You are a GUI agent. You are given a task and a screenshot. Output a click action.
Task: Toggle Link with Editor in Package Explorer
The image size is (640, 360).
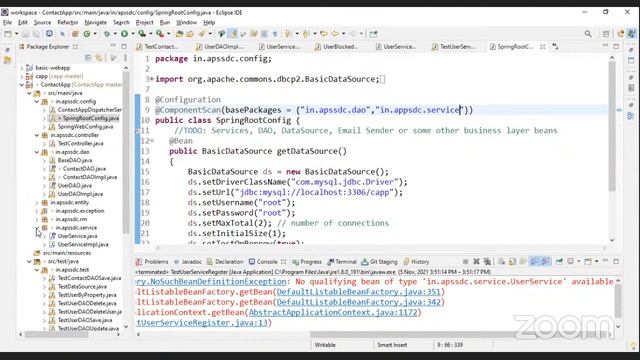[x=99, y=58]
